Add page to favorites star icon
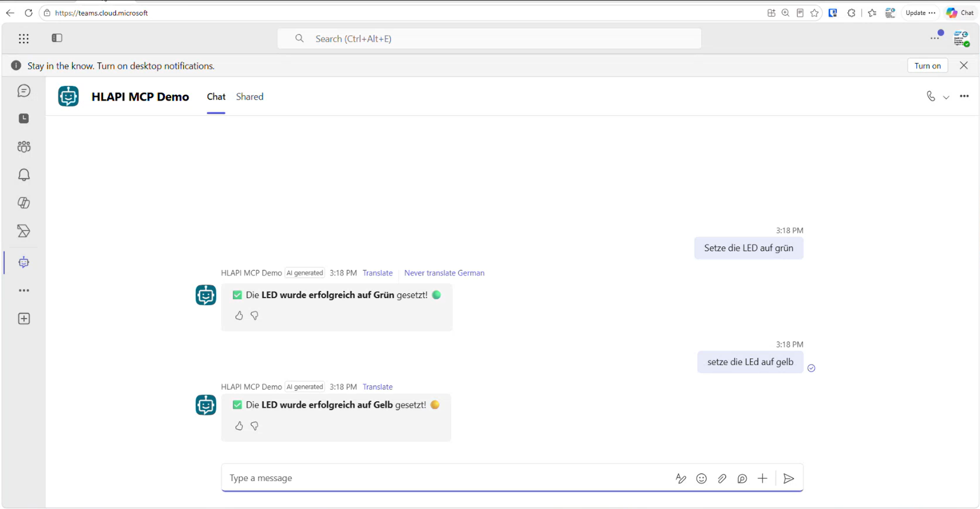 (814, 13)
